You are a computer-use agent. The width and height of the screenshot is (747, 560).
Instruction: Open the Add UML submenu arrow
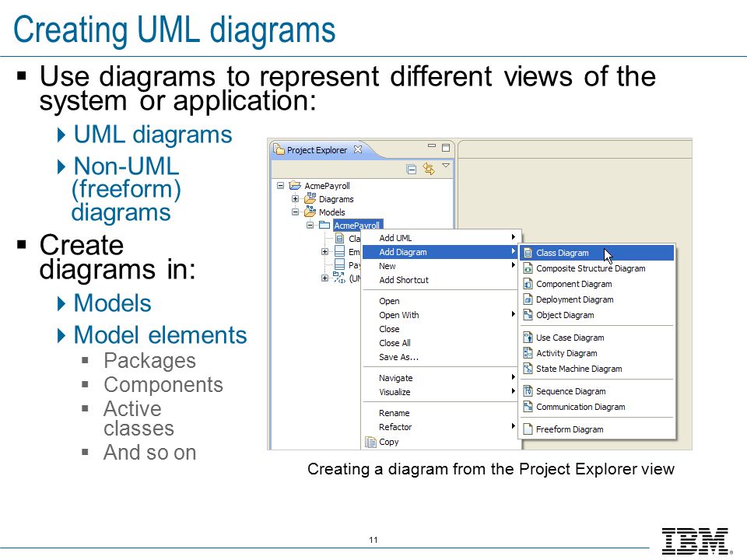513,237
